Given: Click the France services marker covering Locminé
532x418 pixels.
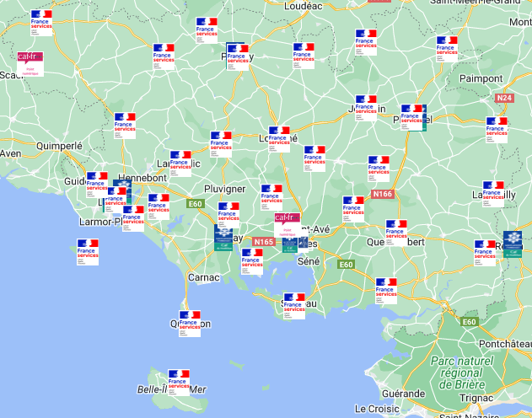Looking at the screenshot, I should pos(279,139).
